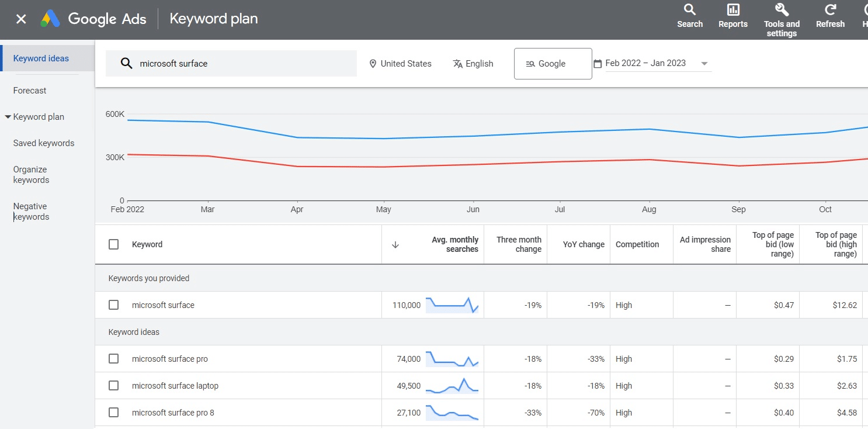Open the Google network selector
This screenshot has width=868, height=429.
click(x=553, y=63)
